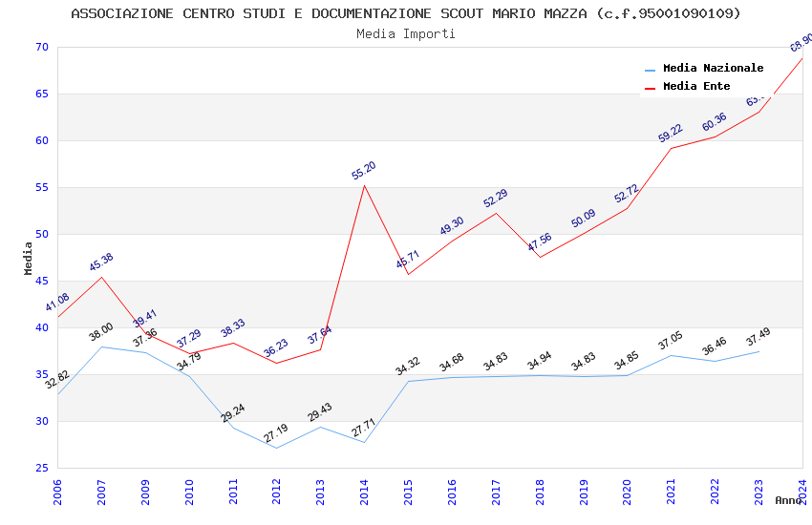
Task: Click the 32.82 data label
Action: tap(57, 380)
